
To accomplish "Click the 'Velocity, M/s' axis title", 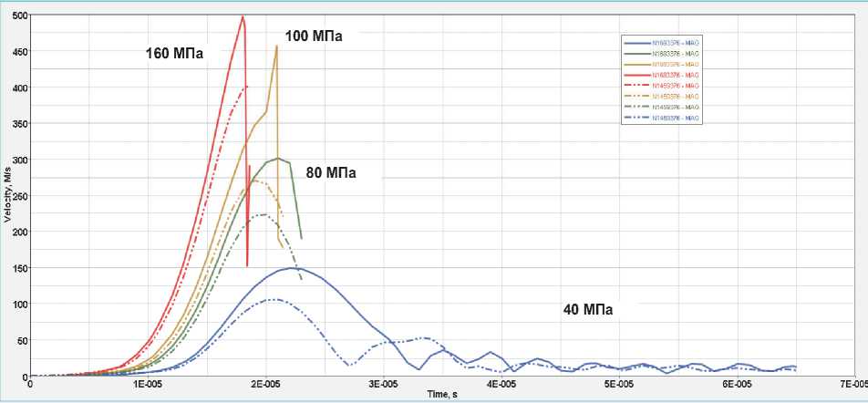I will click(x=7, y=194).
